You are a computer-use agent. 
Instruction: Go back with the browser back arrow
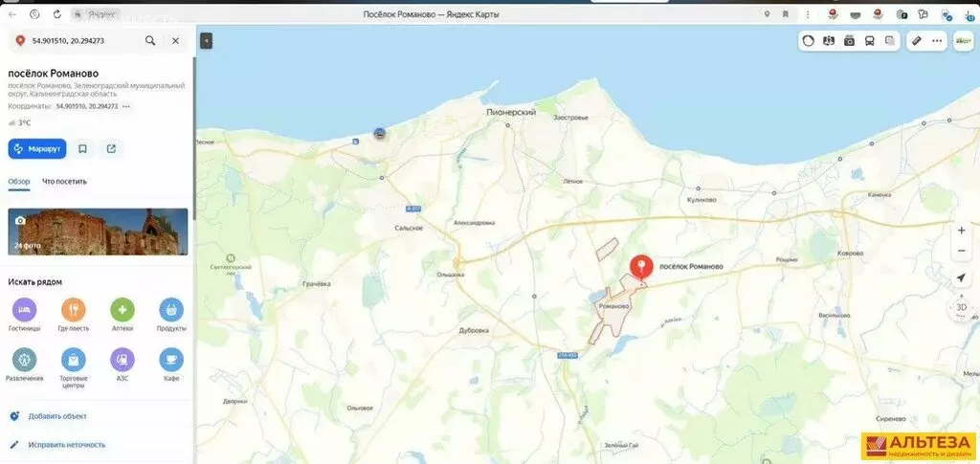point(11,13)
